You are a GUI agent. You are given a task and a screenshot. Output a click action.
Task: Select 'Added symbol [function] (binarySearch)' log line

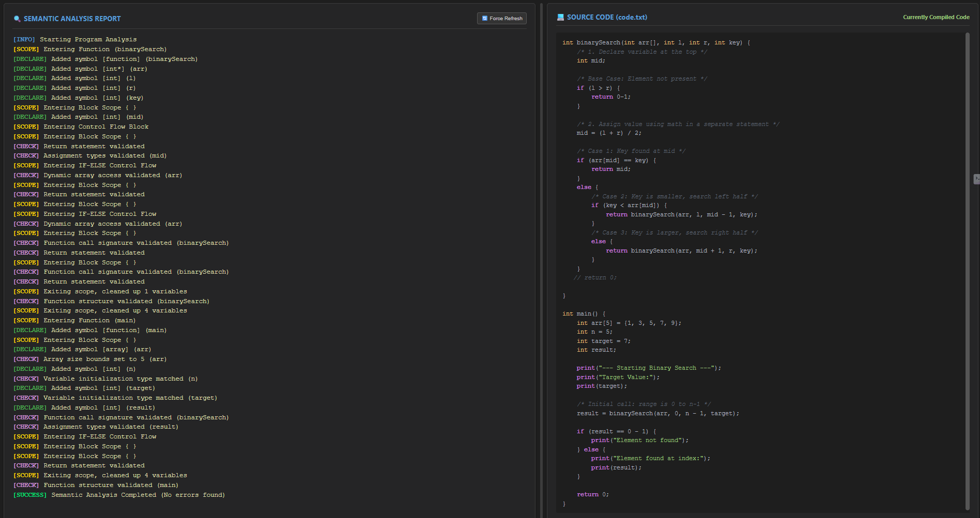(x=105, y=59)
